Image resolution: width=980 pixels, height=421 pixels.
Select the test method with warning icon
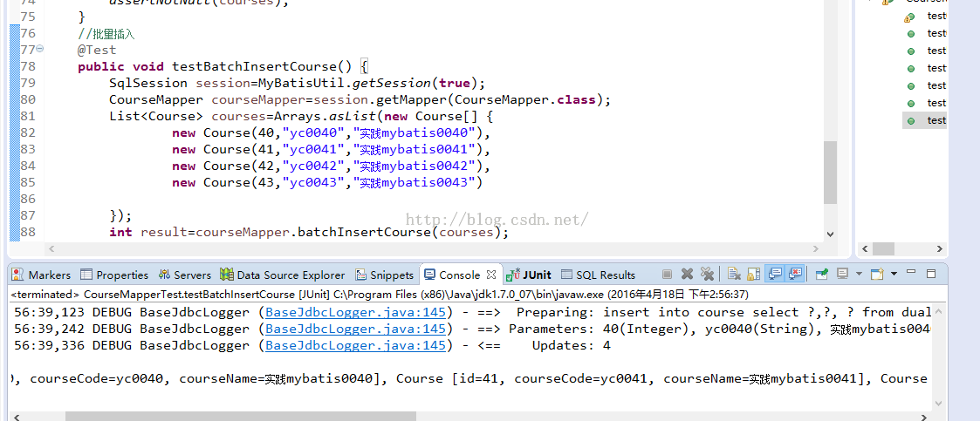[x=926, y=17]
